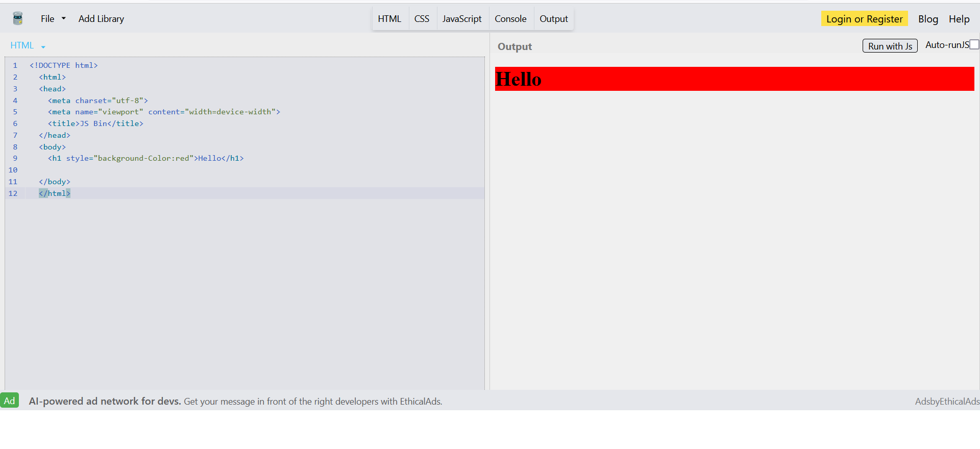Click the '<title>JS Bin</title>' line

pos(95,123)
